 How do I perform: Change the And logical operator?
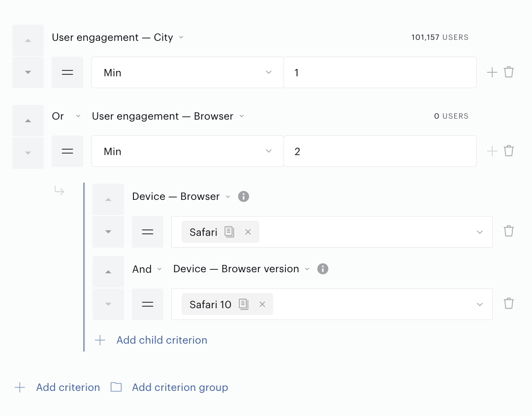(x=147, y=269)
